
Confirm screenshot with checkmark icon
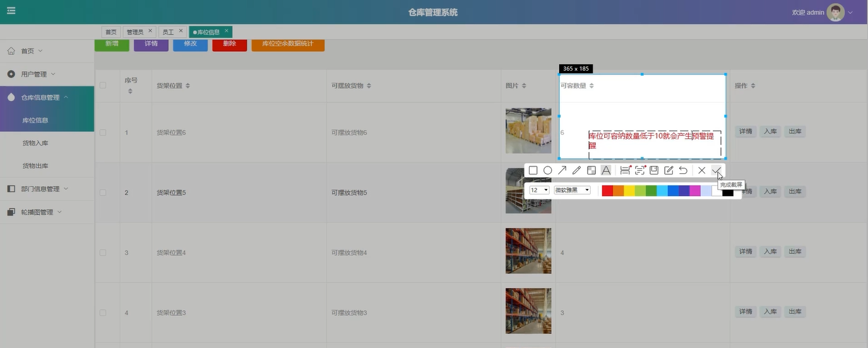(x=716, y=170)
